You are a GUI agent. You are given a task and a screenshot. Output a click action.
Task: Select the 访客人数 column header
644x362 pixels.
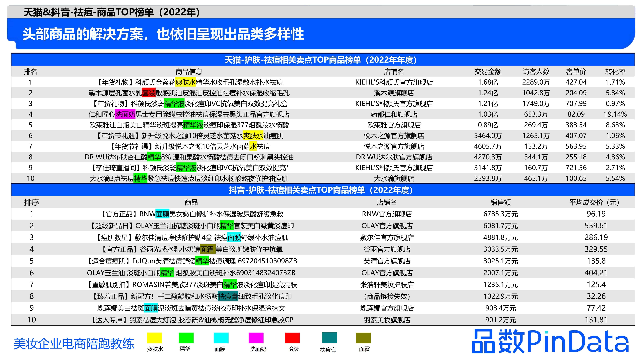536,72
